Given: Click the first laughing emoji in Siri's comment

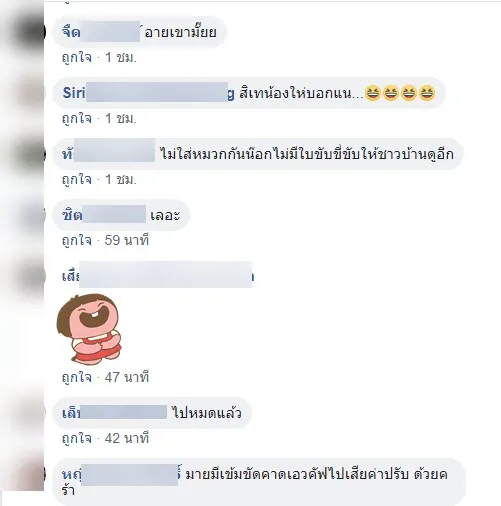Looking at the screenshot, I should [373, 93].
